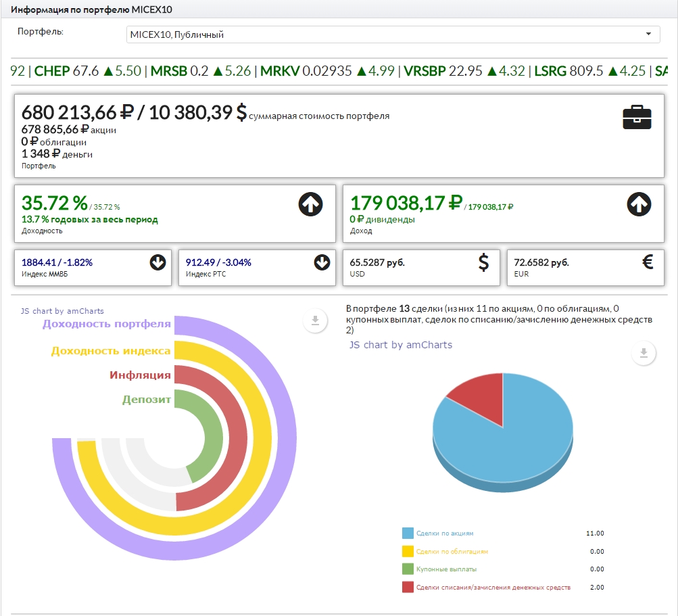Click the up arrow icon in Доходность card

click(x=310, y=204)
